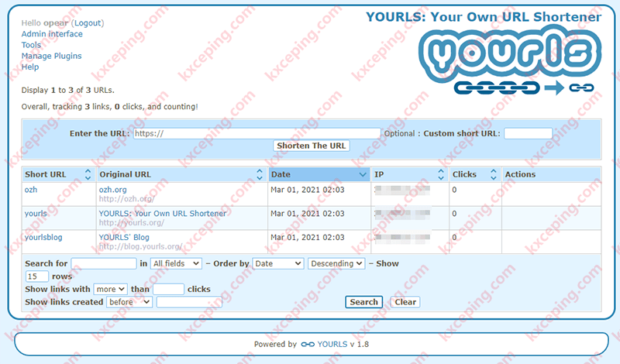Toggle Date column sort arrow
This screenshot has width=620, height=364.
coord(363,174)
